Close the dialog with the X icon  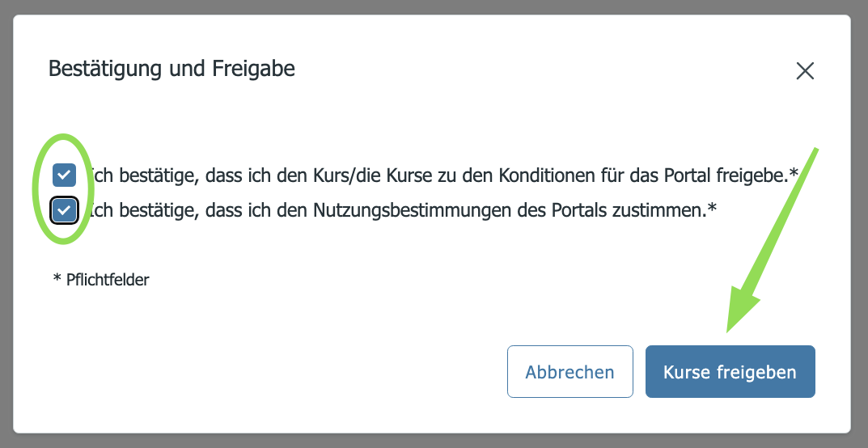click(x=804, y=70)
